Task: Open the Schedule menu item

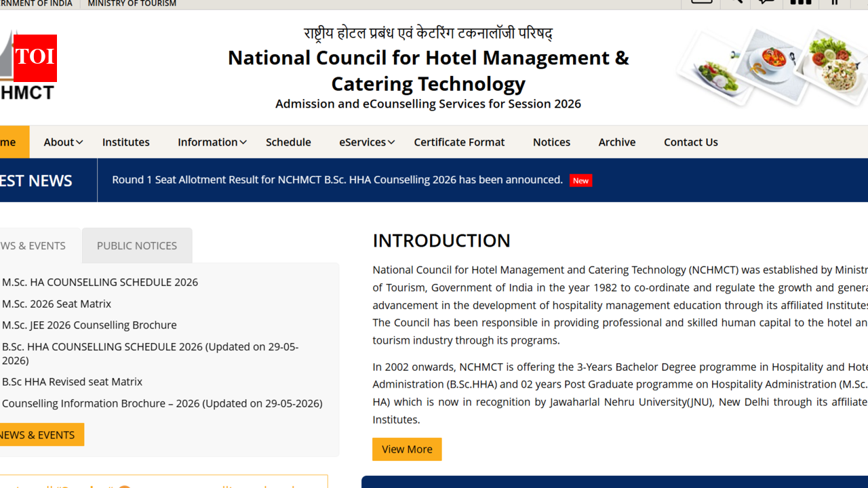Action: click(288, 142)
